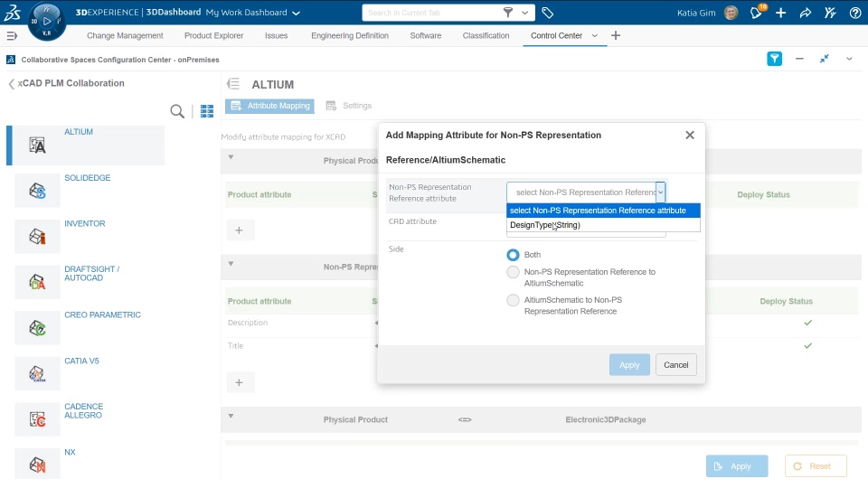Open Issues tab
This screenshot has width=868, height=488.
click(277, 35)
